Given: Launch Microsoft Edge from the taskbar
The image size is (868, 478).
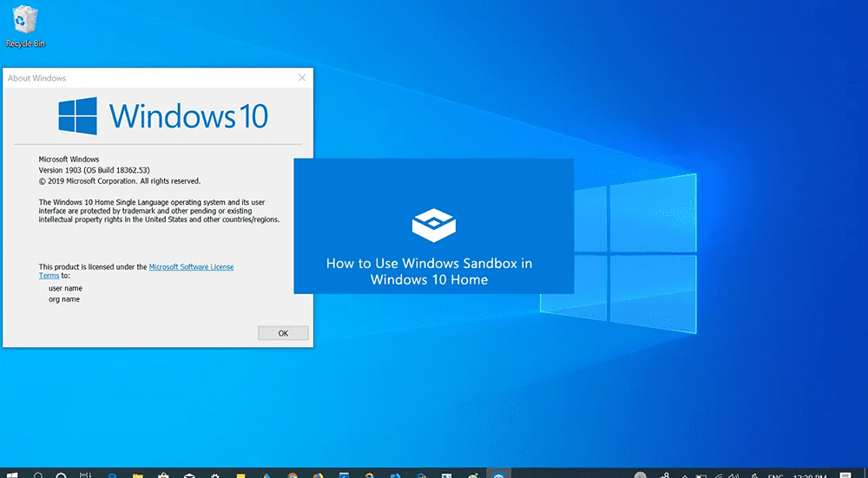Looking at the screenshot, I should tap(112, 475).
